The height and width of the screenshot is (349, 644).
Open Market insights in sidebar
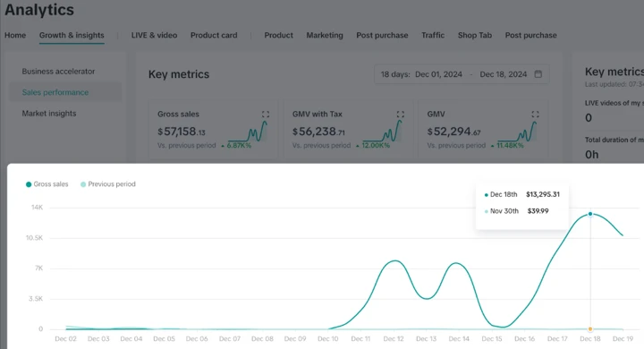[49, 114]
